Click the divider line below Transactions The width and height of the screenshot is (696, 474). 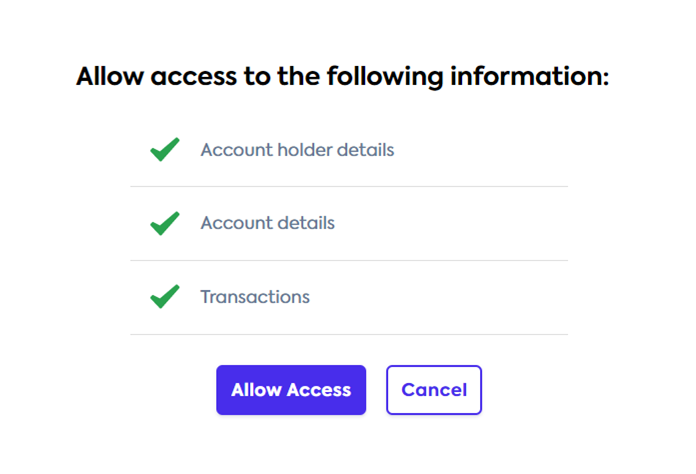[x=348, y=334]
